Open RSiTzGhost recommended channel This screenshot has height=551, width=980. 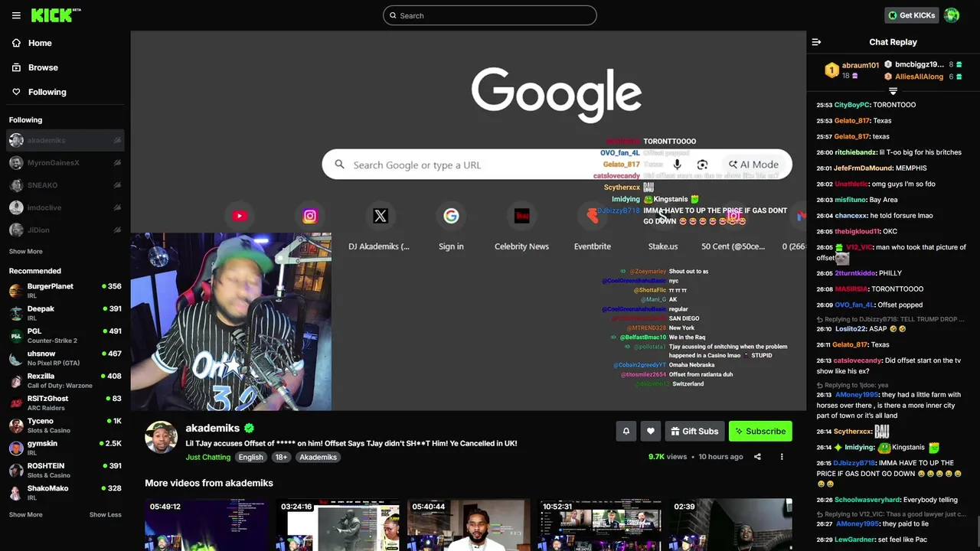click(65, 403)
